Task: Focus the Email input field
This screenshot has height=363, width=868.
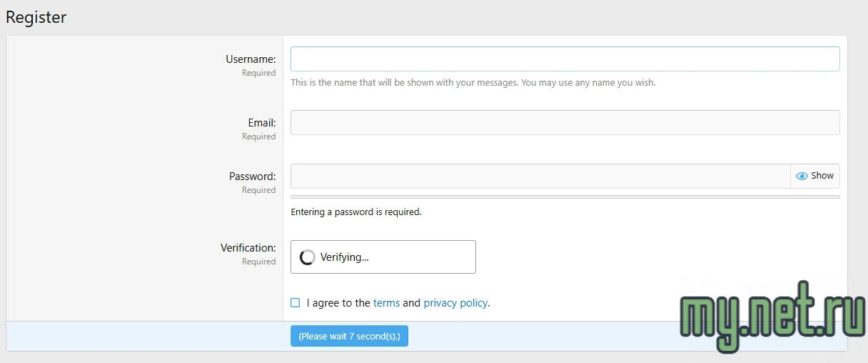Action: coord(565,122)
